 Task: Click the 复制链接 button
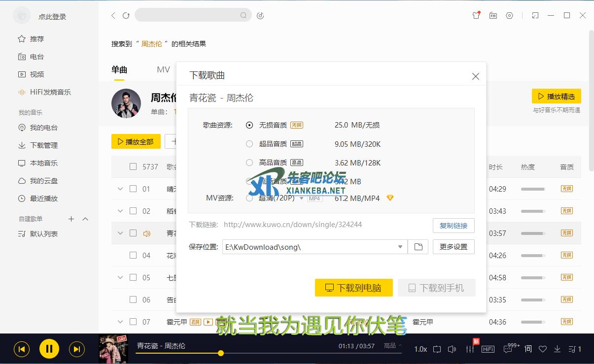pyautogui.click(x=453, y=225)
